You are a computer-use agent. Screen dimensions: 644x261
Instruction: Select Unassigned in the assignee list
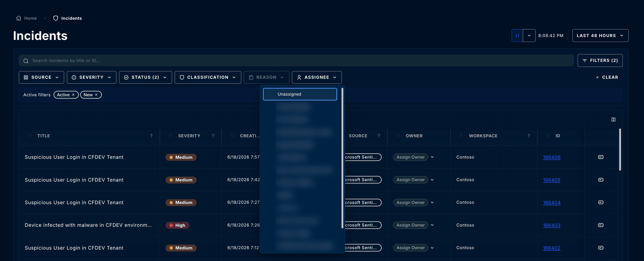coord(300,94)
